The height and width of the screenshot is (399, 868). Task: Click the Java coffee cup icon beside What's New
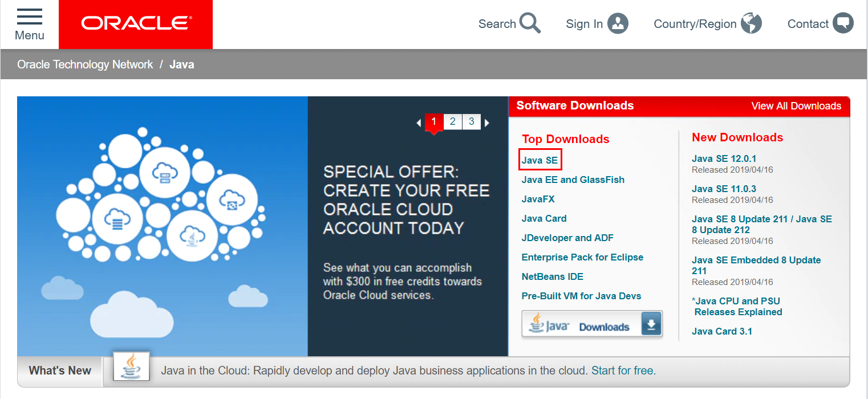tap(132, 367)
